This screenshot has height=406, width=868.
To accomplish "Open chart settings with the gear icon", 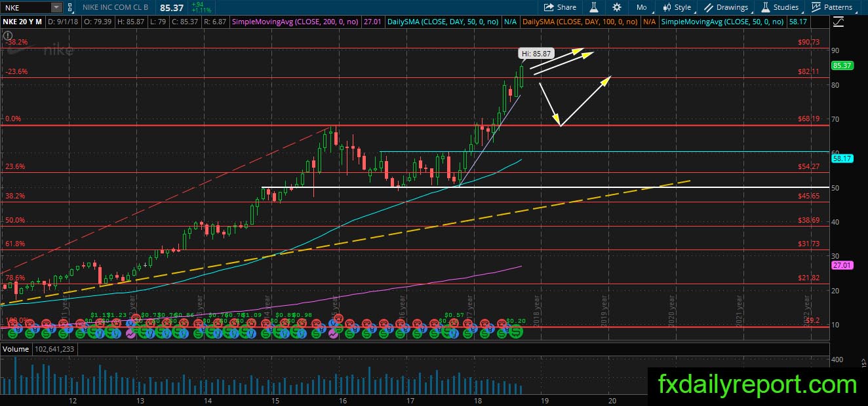I will (x=617, y=7).
